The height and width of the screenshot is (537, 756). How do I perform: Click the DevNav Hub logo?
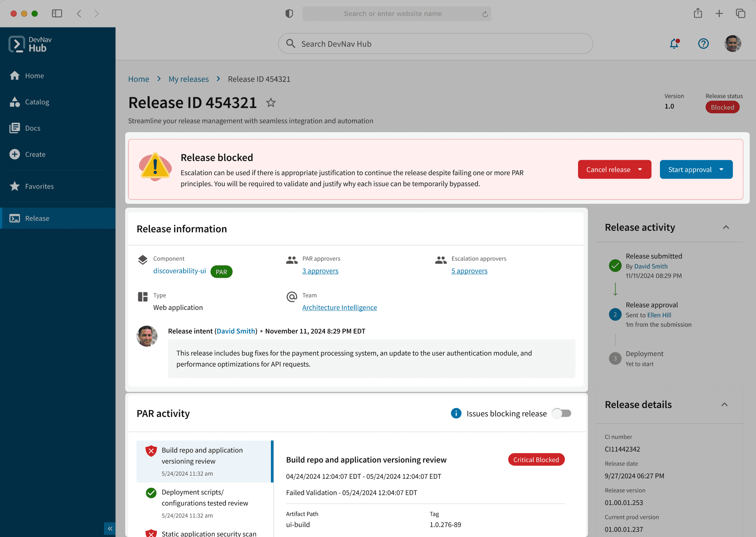click(x=30, y=44)
